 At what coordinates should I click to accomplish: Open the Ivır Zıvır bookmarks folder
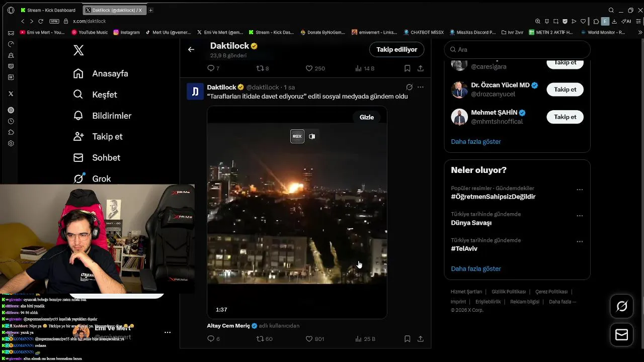(x=512, y=32)
